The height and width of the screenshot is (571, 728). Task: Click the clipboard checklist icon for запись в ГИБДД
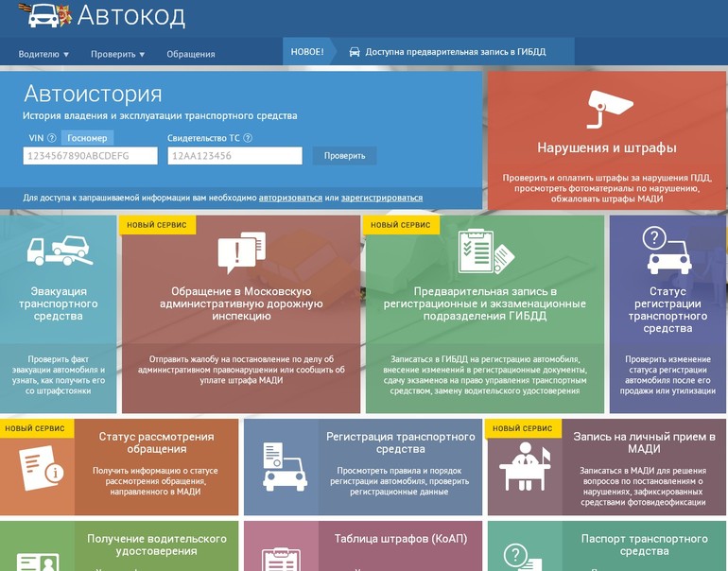tap(485, 251)
